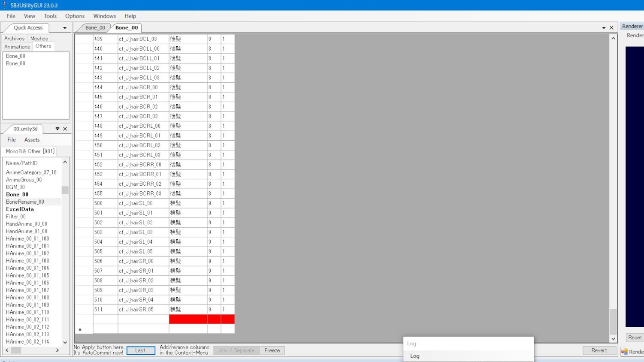Open the 00.unity3d panel options arrow

click(57, 129)
